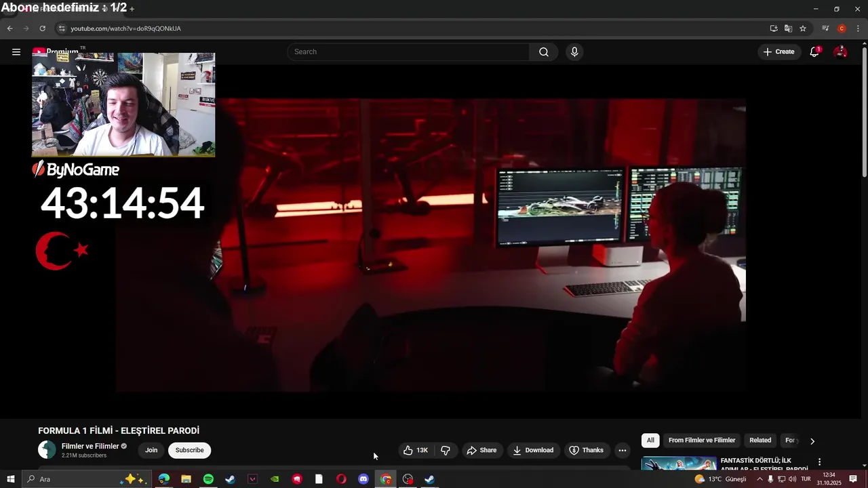Like the video with thumbs up 13K
The height and width of the screenshot is (488, 868).
pyautogui.click(x=416, y=450)
